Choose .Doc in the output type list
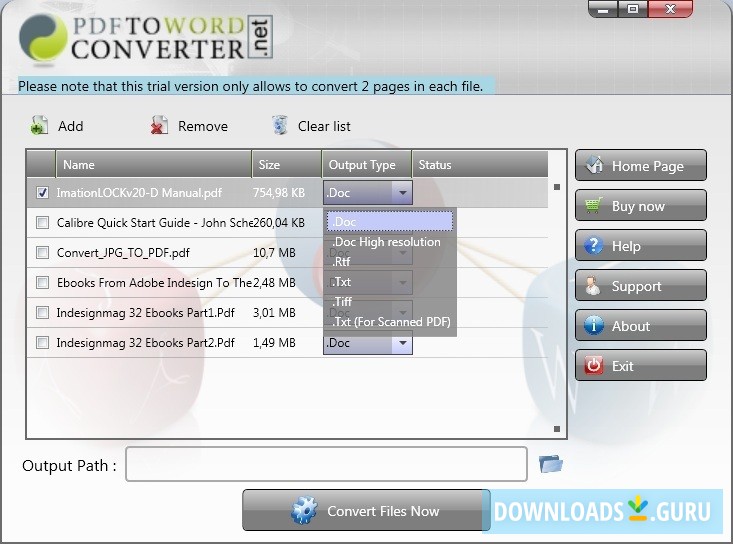The height and width of the screenshot is (544, 733). [x=390, y=222]
